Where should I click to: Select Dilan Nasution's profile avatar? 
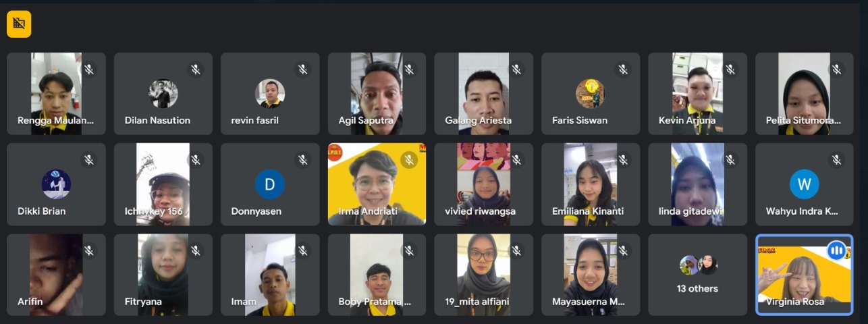coord(163,94)
